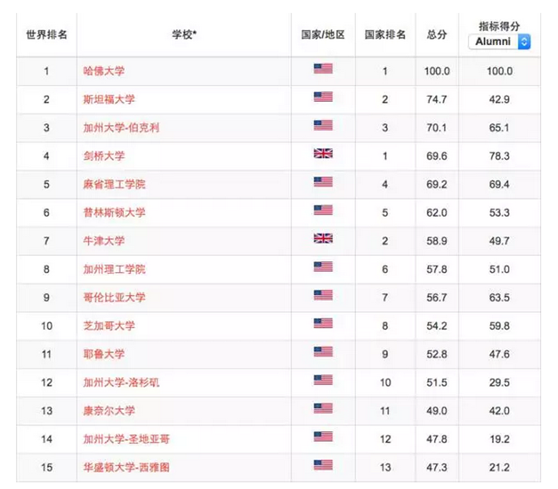Screen dimensions: 558x489
Task: Open the 哈佛大学 link
Action: 104,71
